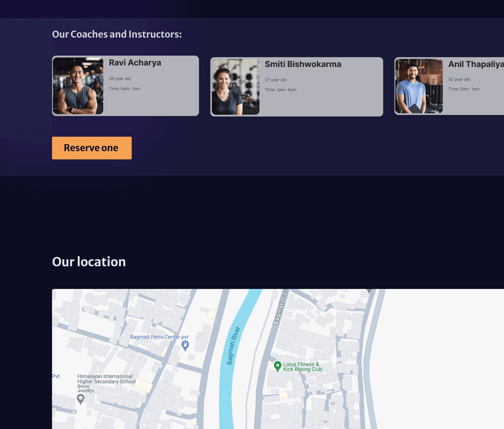Select the green Lotus Fitness map pin
504x429 pixels.
(x=277, y=366)
